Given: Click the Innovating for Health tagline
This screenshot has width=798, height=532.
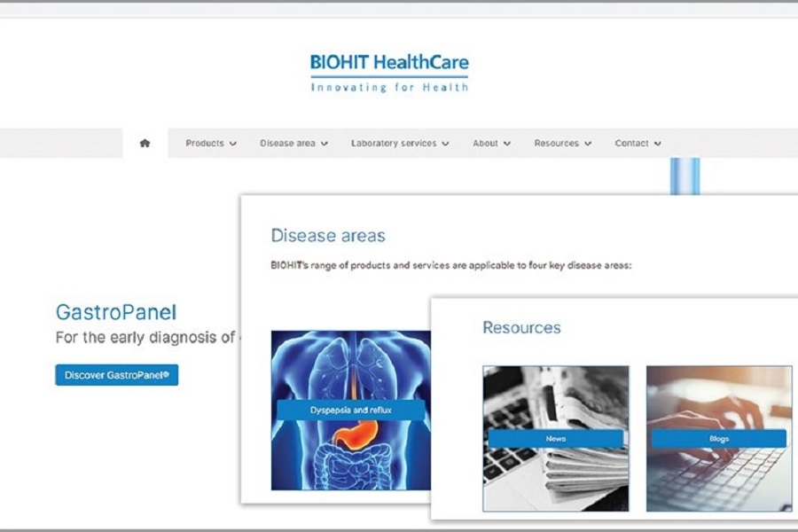Looking at the screenshot, I should pos(389,88).
